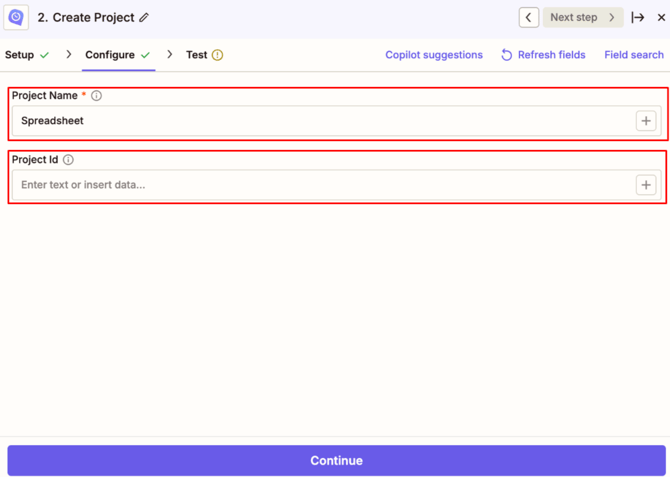This screenshot has height=477, width=670.
Task: Close the step editor panel
Action: click(x=661, y=18)
